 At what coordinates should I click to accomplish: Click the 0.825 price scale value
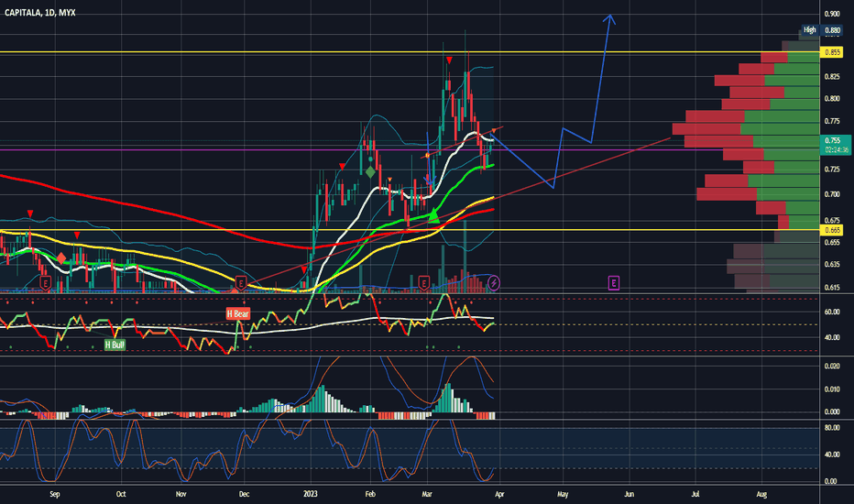tap(832, 77)
